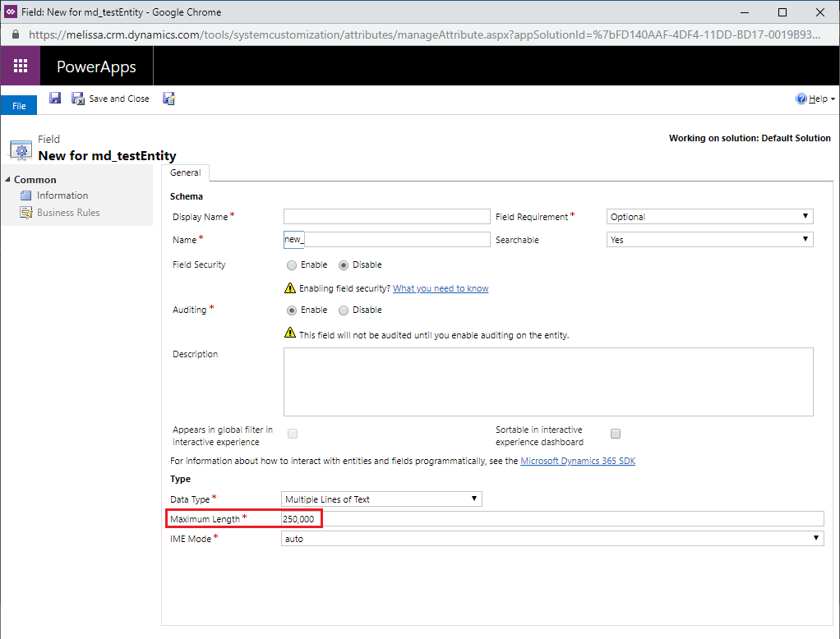
Task: Click the Save and New icon
Action: coord(169,99)
